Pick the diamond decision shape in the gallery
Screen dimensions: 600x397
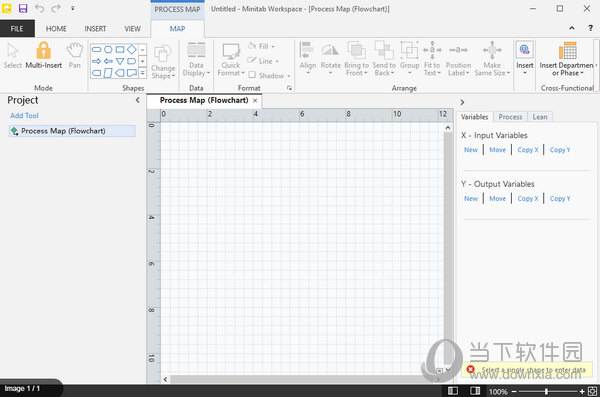132,49
